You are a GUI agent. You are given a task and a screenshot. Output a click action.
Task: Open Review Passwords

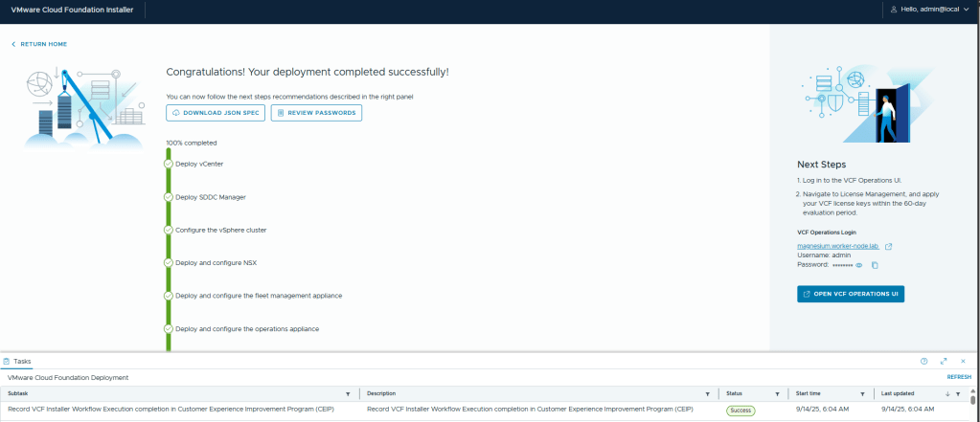coord(316,113)
